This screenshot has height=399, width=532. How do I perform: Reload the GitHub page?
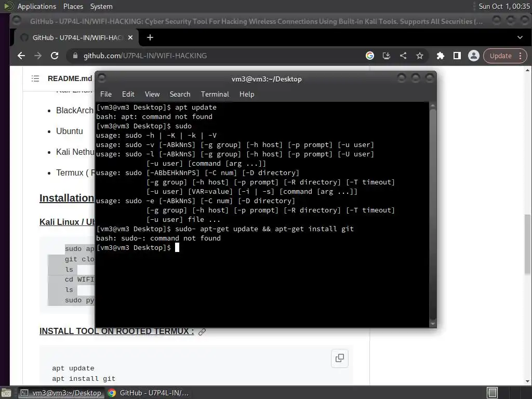pyautogui.click(x=54, y=56)
